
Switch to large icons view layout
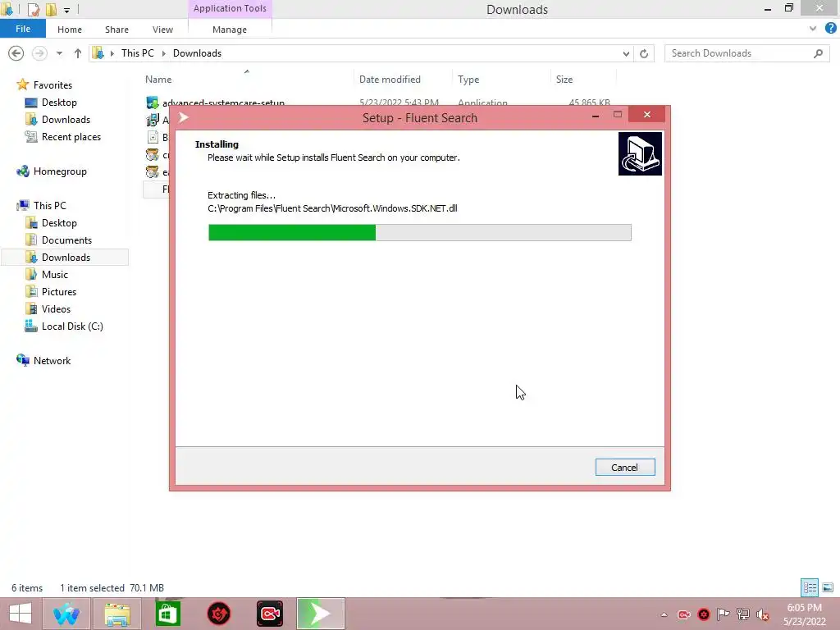click(828, 587)
